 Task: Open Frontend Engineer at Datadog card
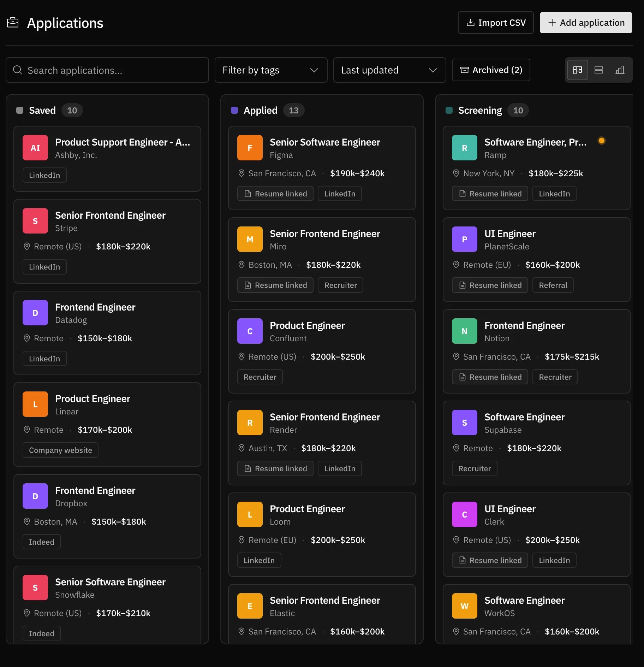[107, 333]
